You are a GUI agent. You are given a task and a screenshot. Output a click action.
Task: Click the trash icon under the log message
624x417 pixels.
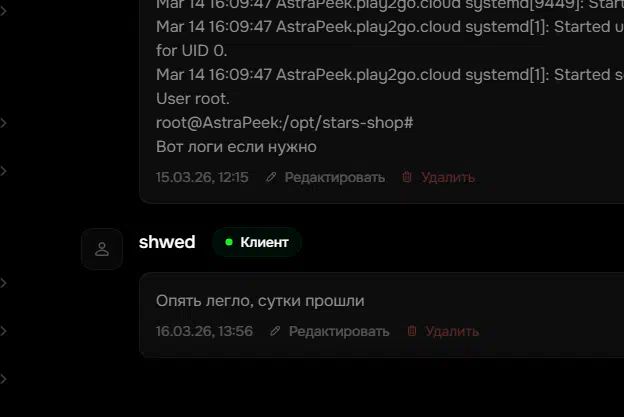point(407,177)
